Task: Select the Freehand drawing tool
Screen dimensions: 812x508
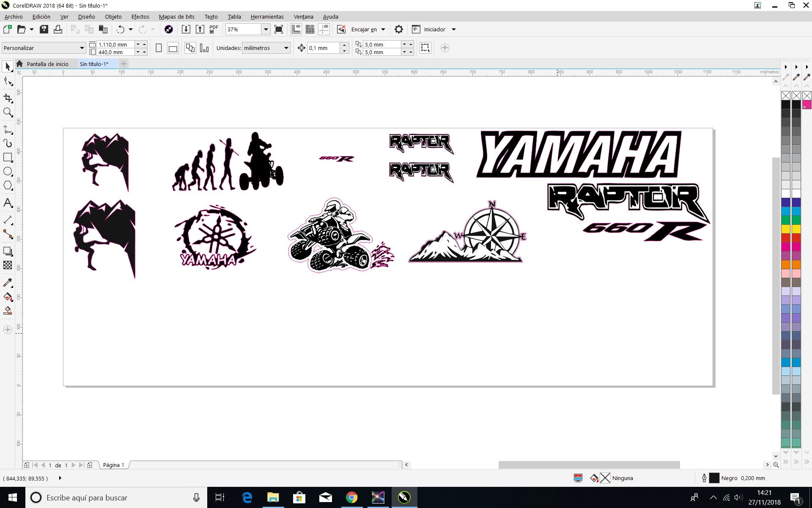Action: click(x=8, y=129)
